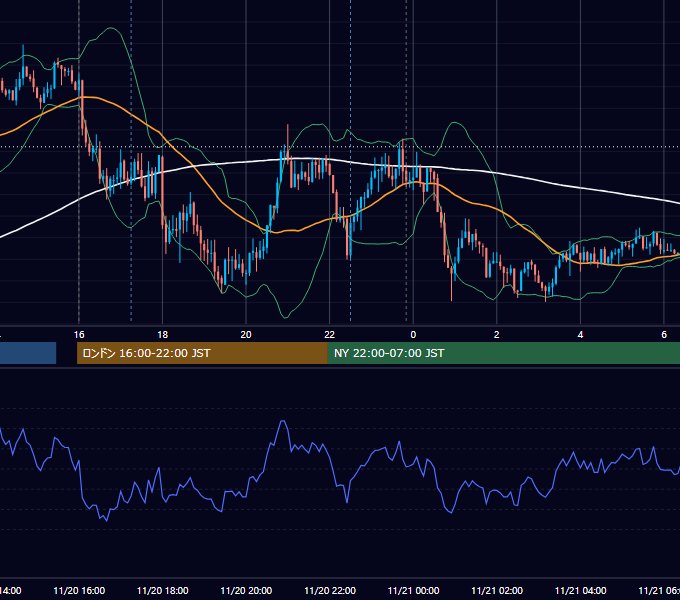Click the 20 hour label on upper time axis
Image resolution: width=680 pixels, height=600 pixels.
(x=246, y=335)
